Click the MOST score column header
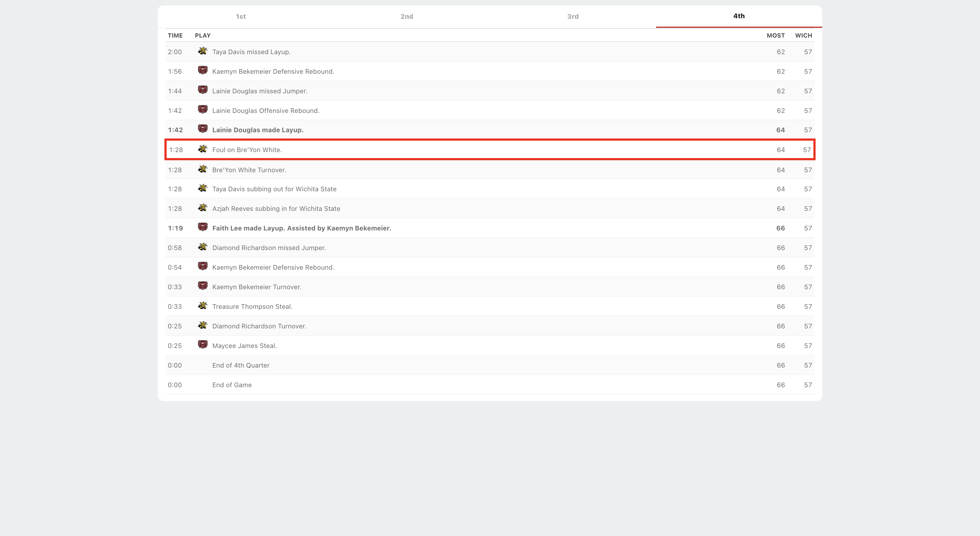Screen dimensions: 980x536 (775, 35)
